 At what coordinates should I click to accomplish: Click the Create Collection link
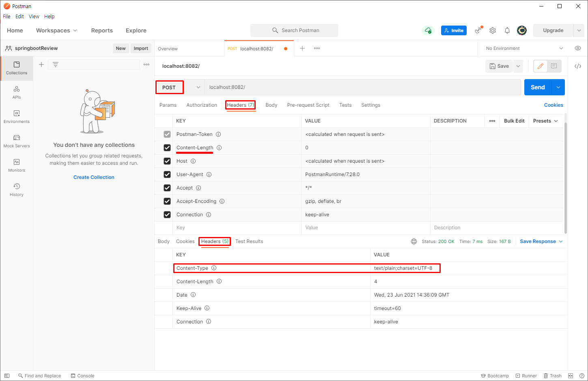tap(94, 177)
